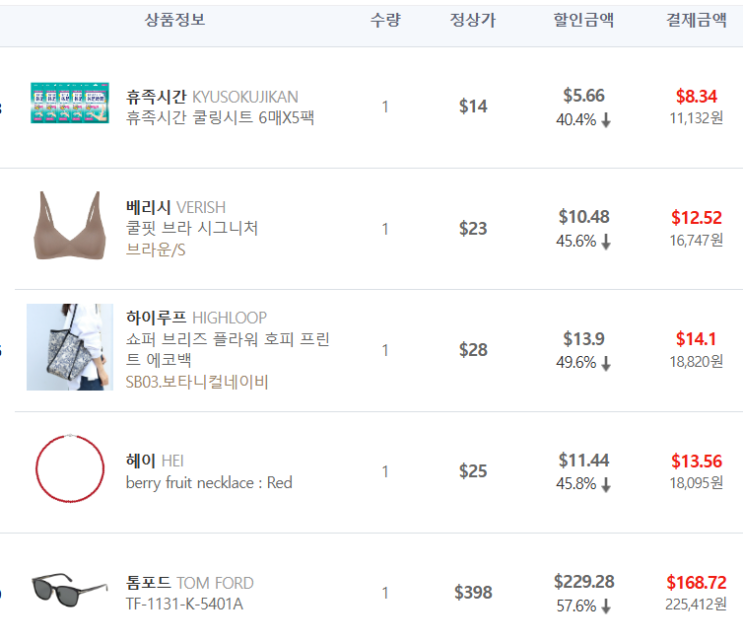Screen dimensions: 743x642
Task: Click the 톰포드 TOM FORD brand name
Action: (x=190, y=582)
